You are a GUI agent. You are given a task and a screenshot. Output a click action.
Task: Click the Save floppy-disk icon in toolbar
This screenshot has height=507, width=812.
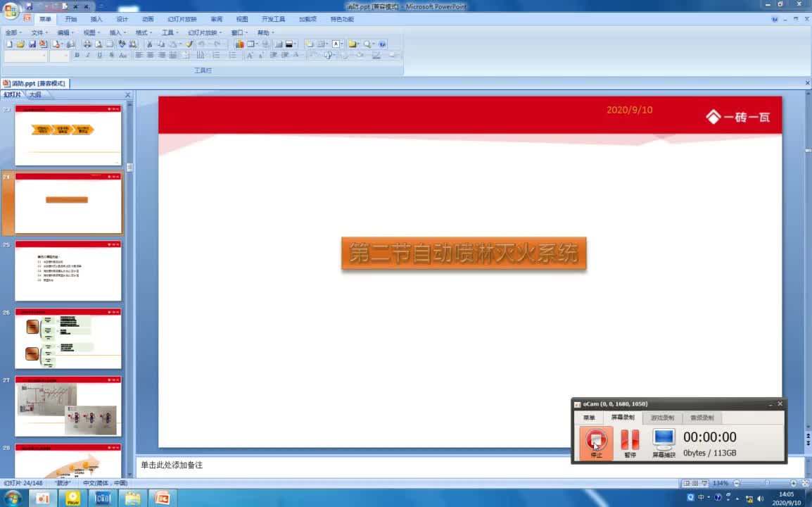(x=32, y=44)
